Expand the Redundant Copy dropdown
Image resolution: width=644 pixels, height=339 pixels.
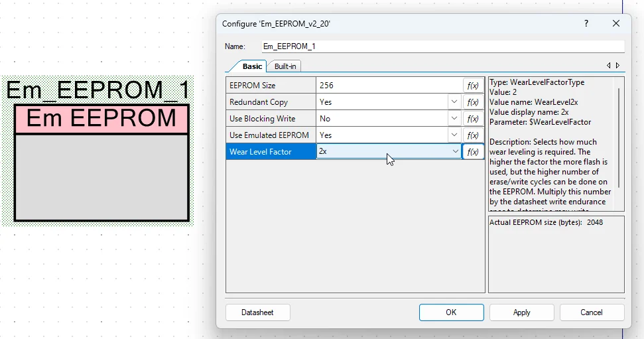pos(454,102)
